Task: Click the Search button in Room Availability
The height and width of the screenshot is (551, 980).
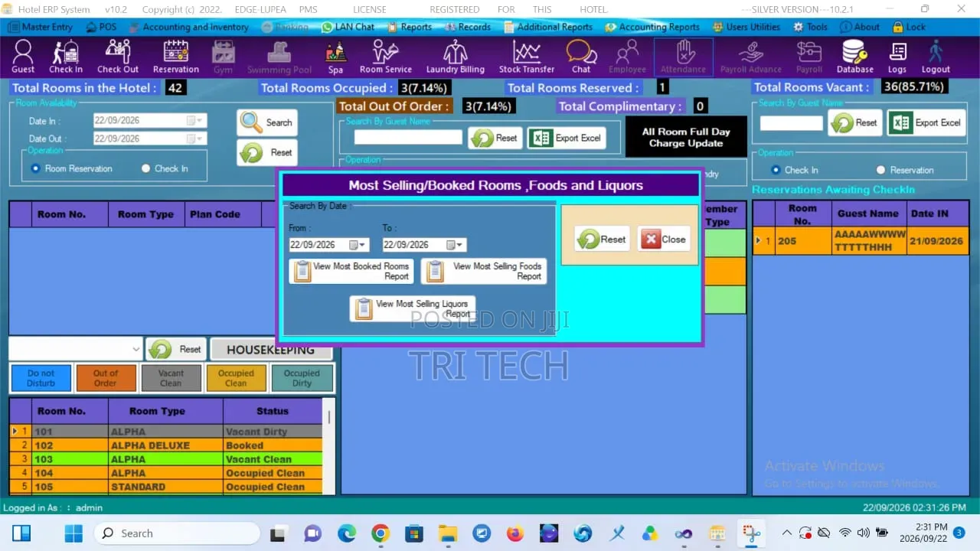Action: (267, 122)
